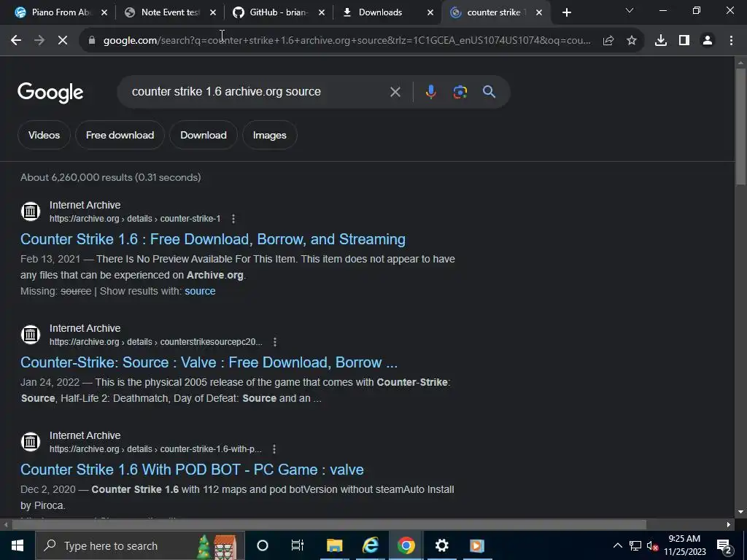Click the horizontal page scrollbar
This screenshot has height=560, width=747.
(329, 525)
